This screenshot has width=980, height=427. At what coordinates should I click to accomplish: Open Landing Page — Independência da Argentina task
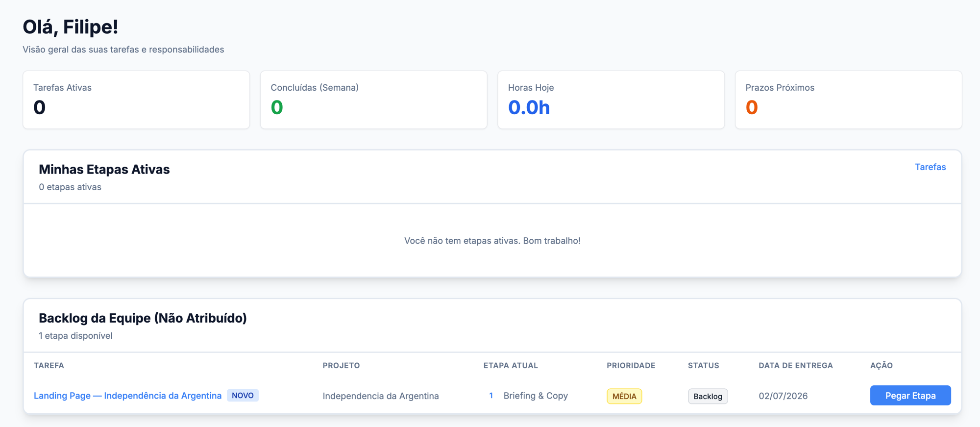click(127, 396)
